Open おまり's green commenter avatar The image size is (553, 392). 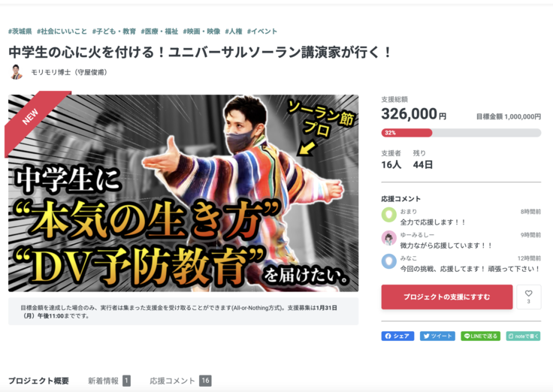pyautogui.click(x=389, y=215)
